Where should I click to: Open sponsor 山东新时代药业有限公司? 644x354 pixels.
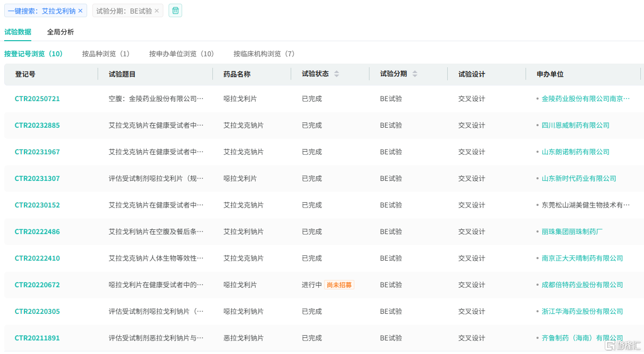click(579, 178)
